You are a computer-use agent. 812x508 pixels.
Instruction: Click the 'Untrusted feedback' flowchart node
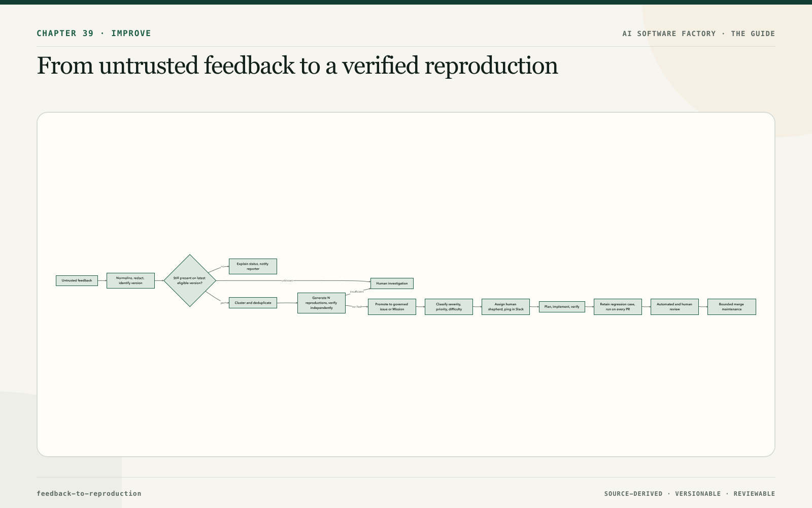click(x=77, y=280)
